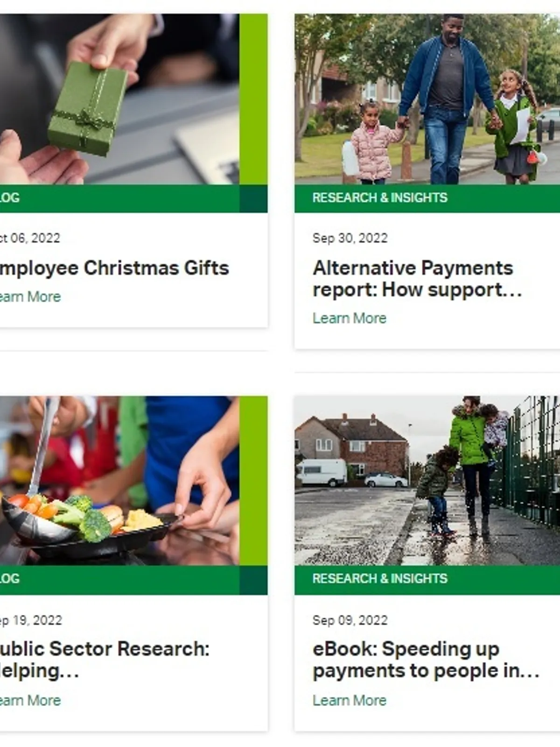Open the eBook: Speeding up payments headline
This screenshot has height=747, width=560.
426,660
